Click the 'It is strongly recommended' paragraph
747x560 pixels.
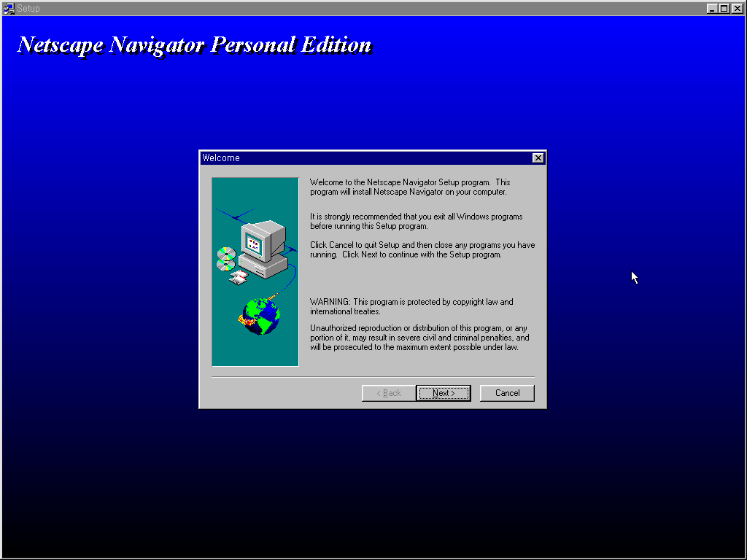[x=417, y=222]
